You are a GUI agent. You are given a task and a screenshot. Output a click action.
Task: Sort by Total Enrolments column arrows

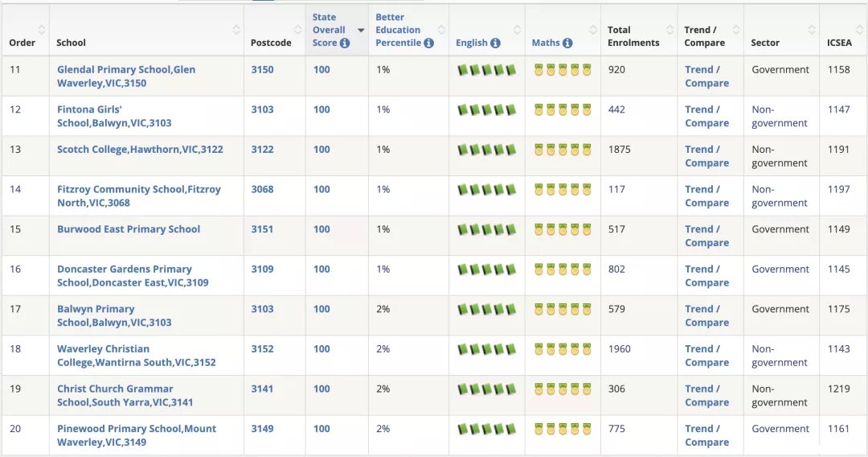click(x=669, y=29)
